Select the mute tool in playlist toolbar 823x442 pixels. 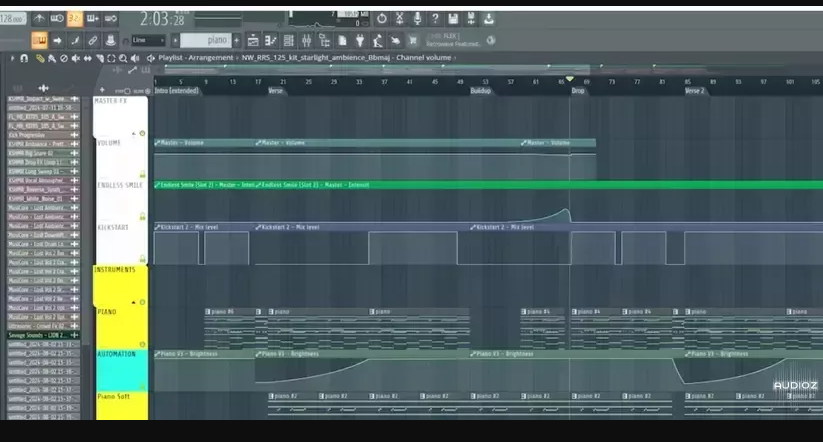pyautogui.click(x=76, y=58)
